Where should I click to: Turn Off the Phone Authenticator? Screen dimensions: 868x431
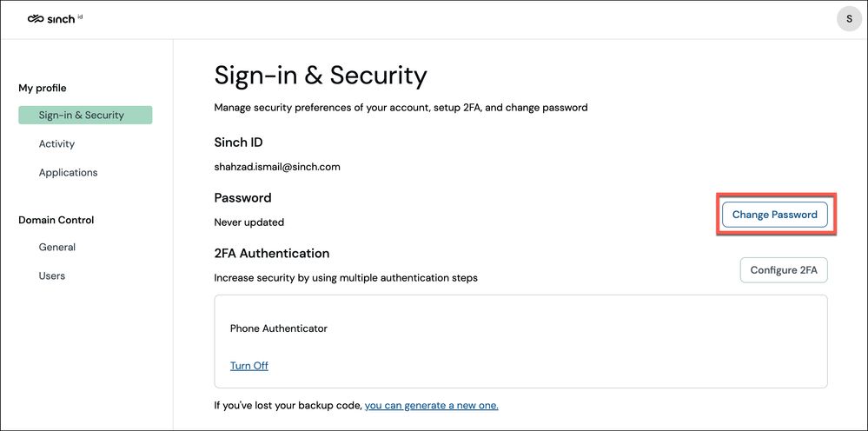tap(248, 366)
